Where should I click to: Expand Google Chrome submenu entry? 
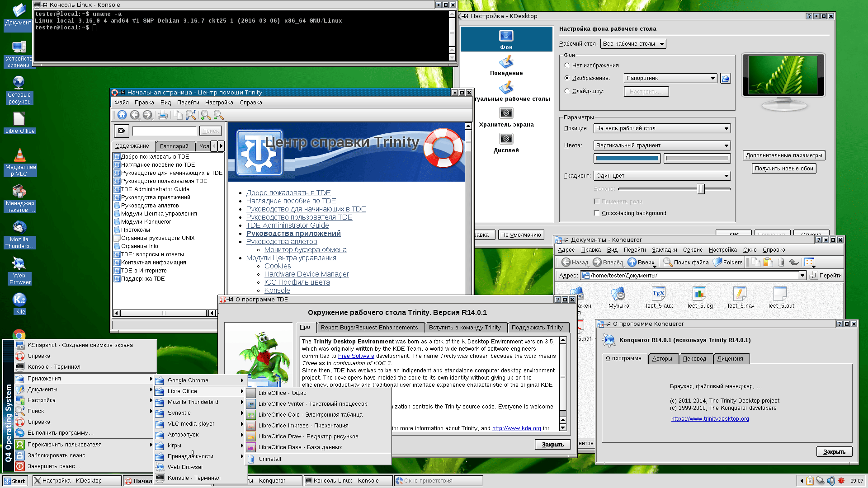click(200, 380)
